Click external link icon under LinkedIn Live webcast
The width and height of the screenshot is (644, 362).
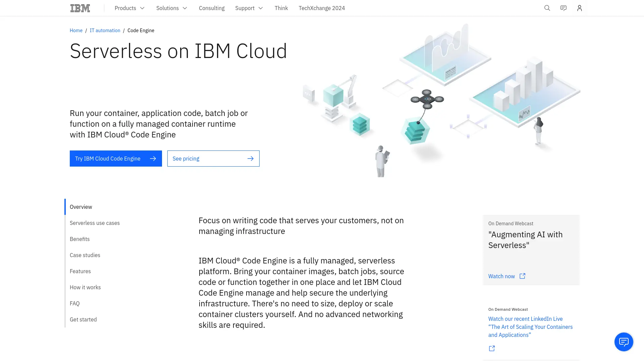(492, 349)
